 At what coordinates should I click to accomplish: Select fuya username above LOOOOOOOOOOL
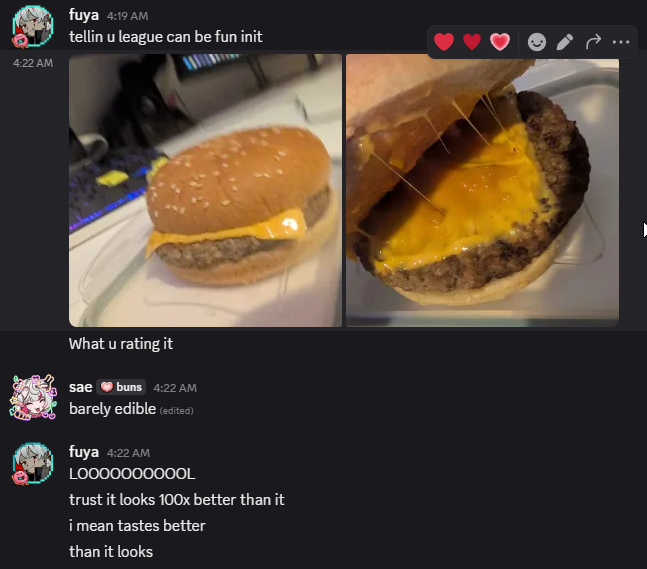84,452
